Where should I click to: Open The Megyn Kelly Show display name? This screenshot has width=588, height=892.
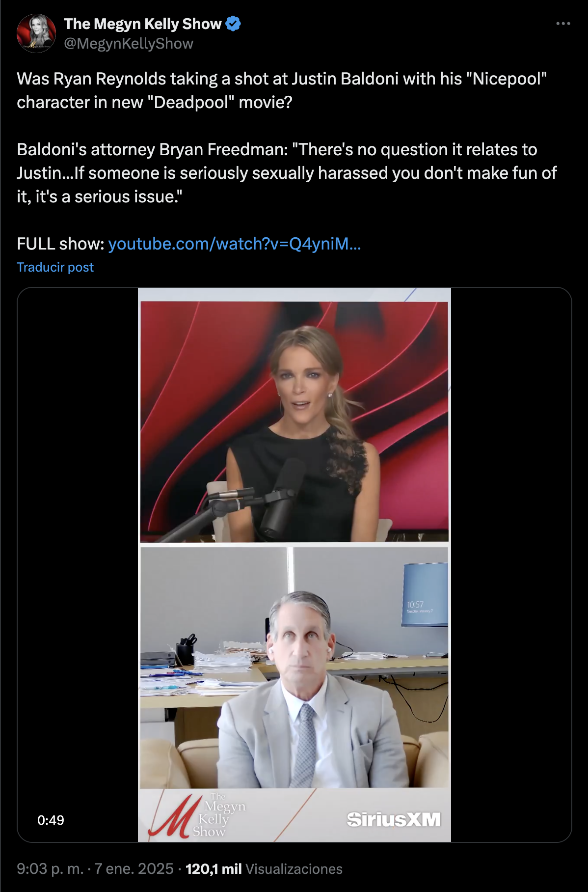[x=143, y=24]
